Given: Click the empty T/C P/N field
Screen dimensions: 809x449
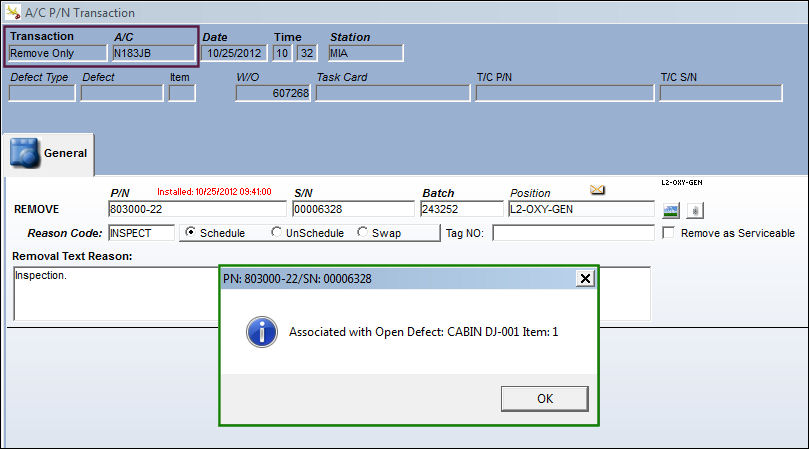Looking at the screenshot, I should coord(565,93).
